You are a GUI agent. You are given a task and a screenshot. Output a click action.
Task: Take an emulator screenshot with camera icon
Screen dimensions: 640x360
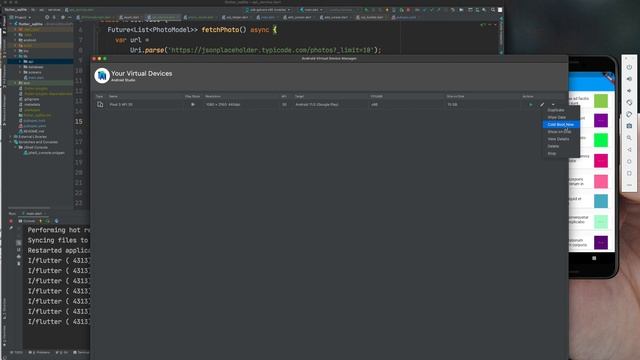click(629, 126)
